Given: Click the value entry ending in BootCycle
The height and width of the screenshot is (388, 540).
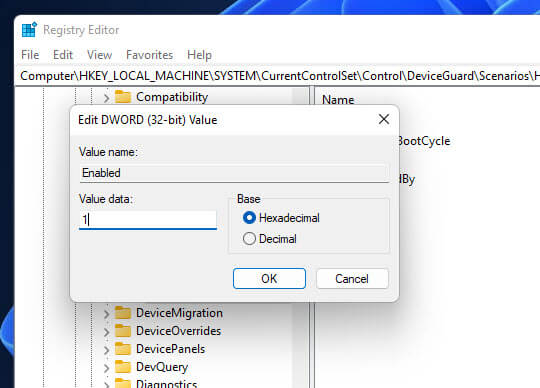Looking at the screenshot, I should [x=424, y=141].
